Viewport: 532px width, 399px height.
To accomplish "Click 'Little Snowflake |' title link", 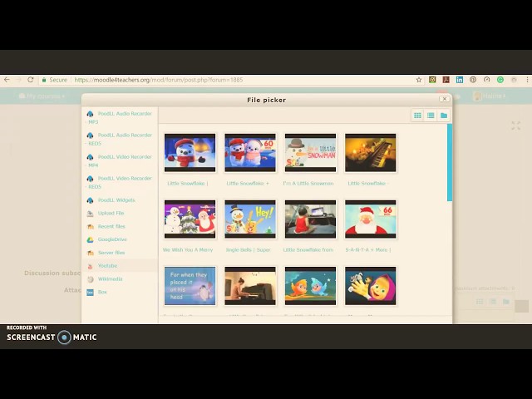I will (188, 183).
